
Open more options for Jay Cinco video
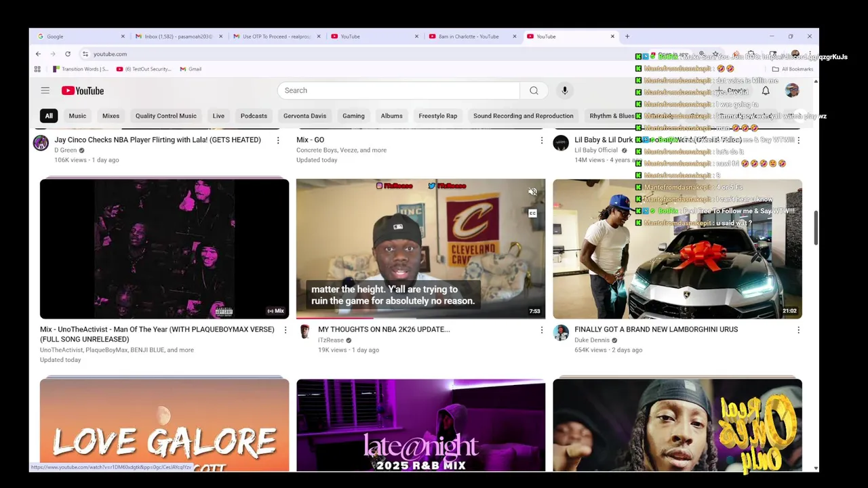(x=278, y=140)
